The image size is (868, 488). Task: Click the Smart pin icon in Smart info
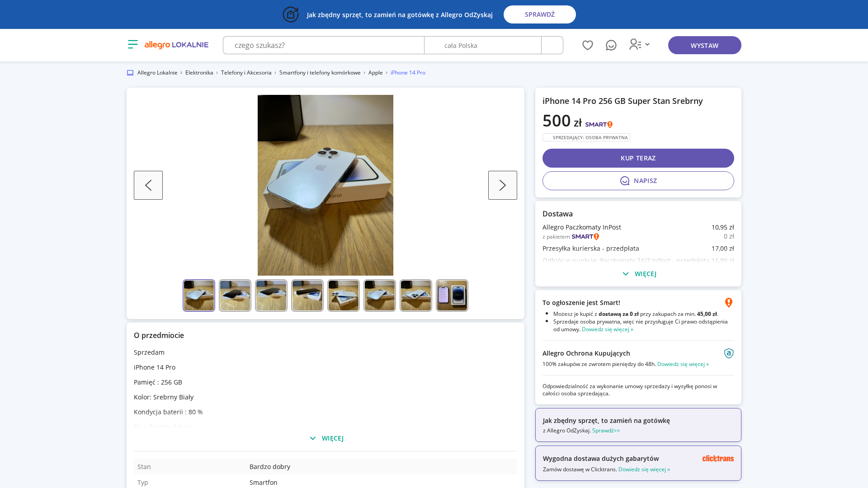pos(729,303)
